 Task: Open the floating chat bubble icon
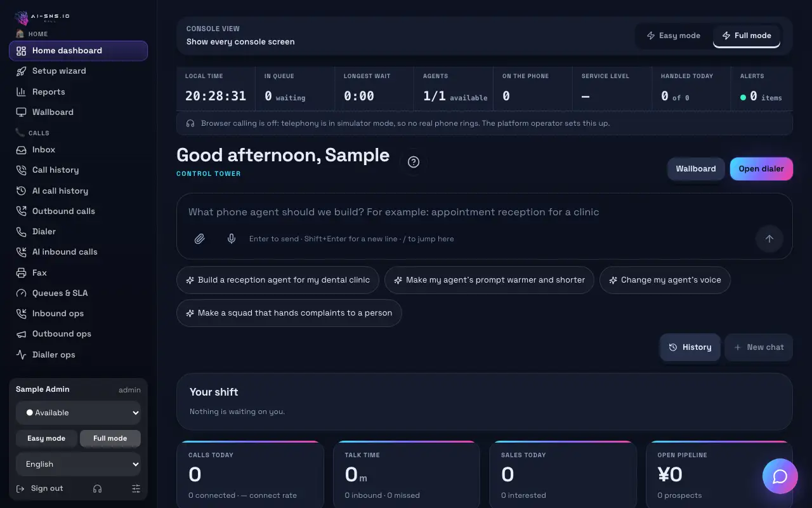(x=780, y=476)
